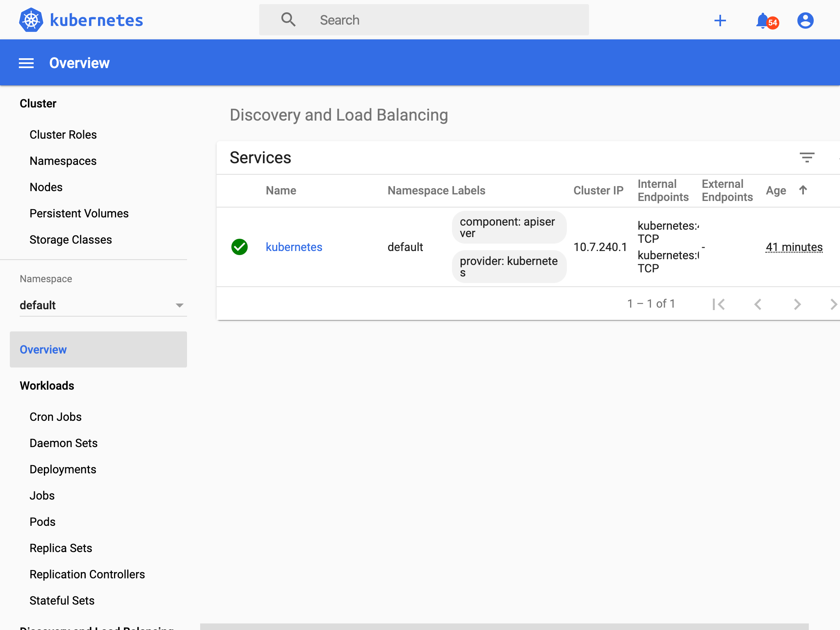Open Deployments from the Workloads section

63,469
